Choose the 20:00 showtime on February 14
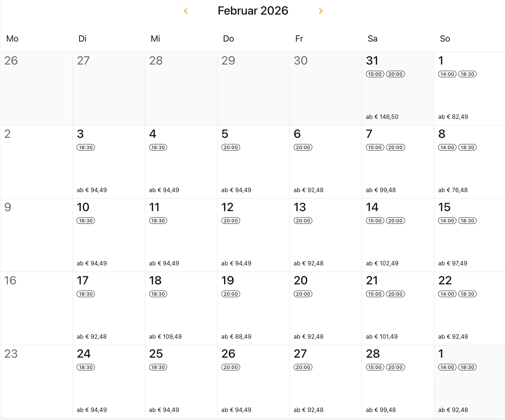 click(x=396, y=221)
